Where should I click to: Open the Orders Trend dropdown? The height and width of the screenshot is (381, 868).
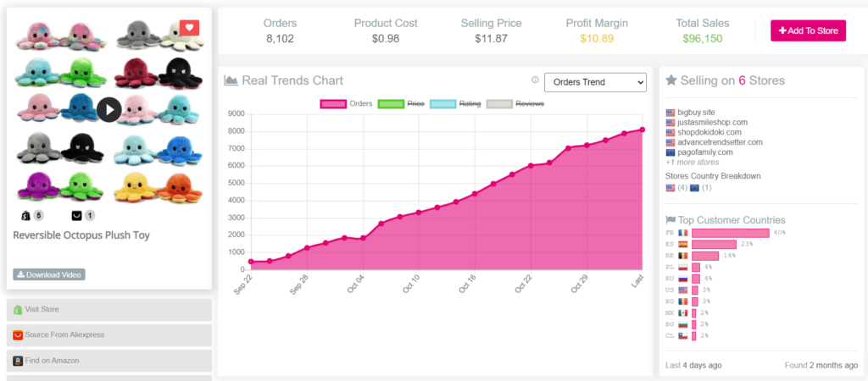595,82
